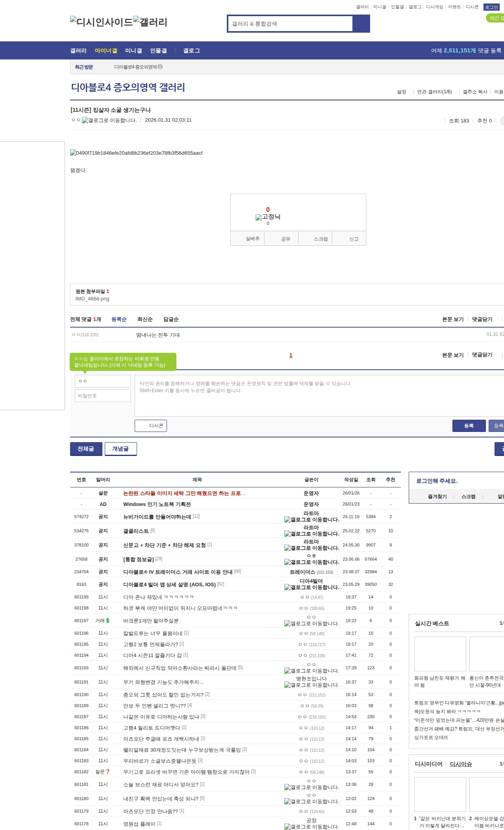The image size is (504, 830).
Task: Open the gallog icon for writer 디아4빌더
Action: point(287,587)
